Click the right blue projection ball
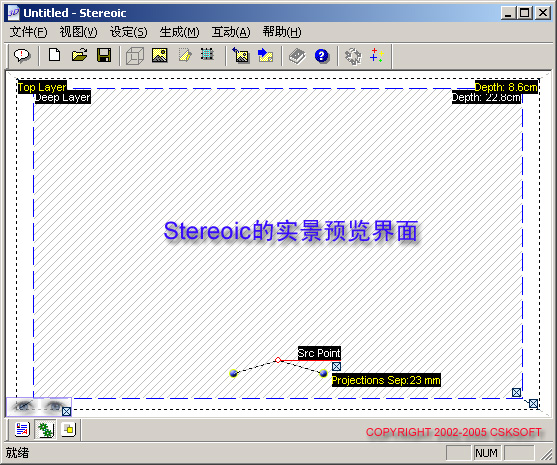The width and height of the screenshot is (557, 465). [x=323, y=373]
